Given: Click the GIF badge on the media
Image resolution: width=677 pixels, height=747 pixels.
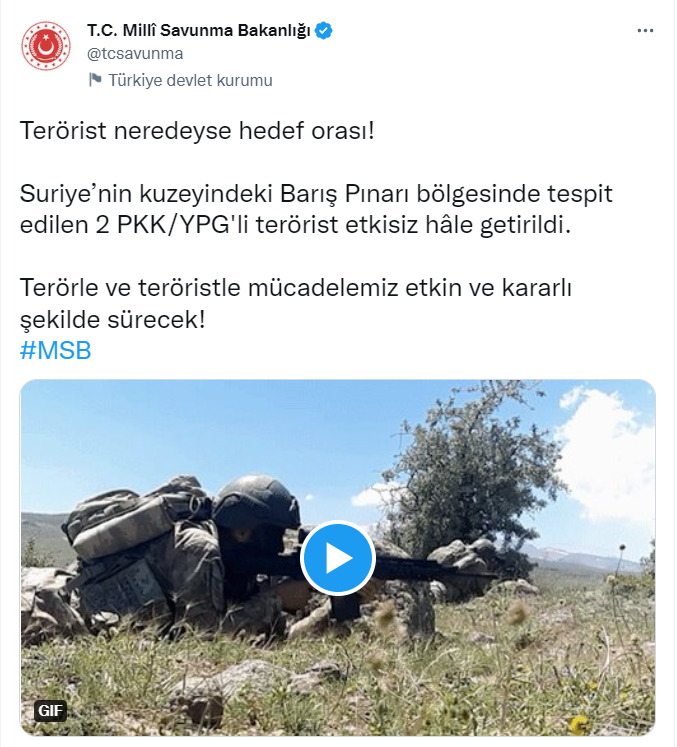Looking at the screenshot, I should [51, 711].
